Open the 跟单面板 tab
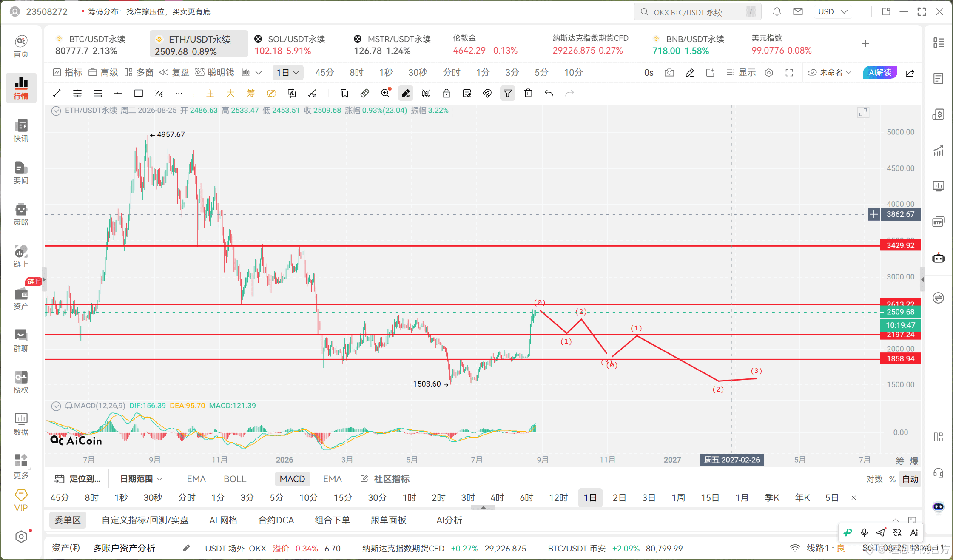This screenshot has height=560, width=953. [x=388, y=520]
